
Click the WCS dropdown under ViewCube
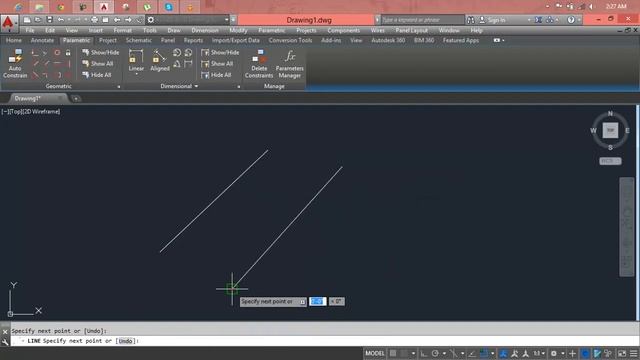pyautogui.click(x=610, y=161)
